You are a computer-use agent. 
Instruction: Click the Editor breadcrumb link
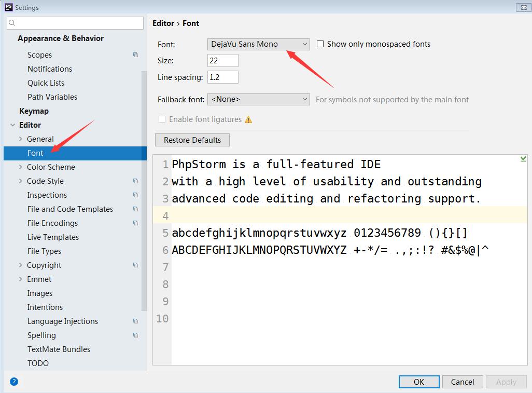click(x=163, y=23)
